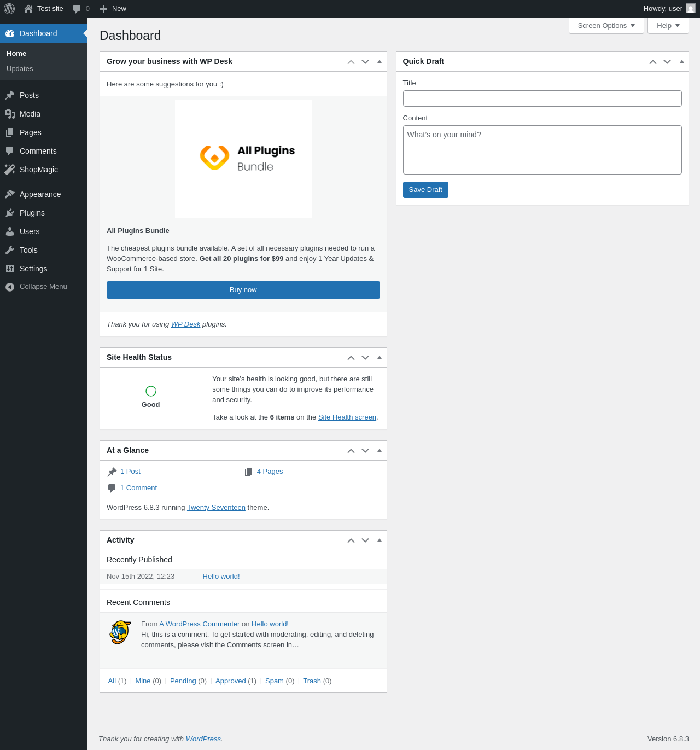Image resolution: width=700 pixels, height=750 pixels.
Task: Click the Settings sliders icon in the sidebar
Action: [x=10, y=269]
